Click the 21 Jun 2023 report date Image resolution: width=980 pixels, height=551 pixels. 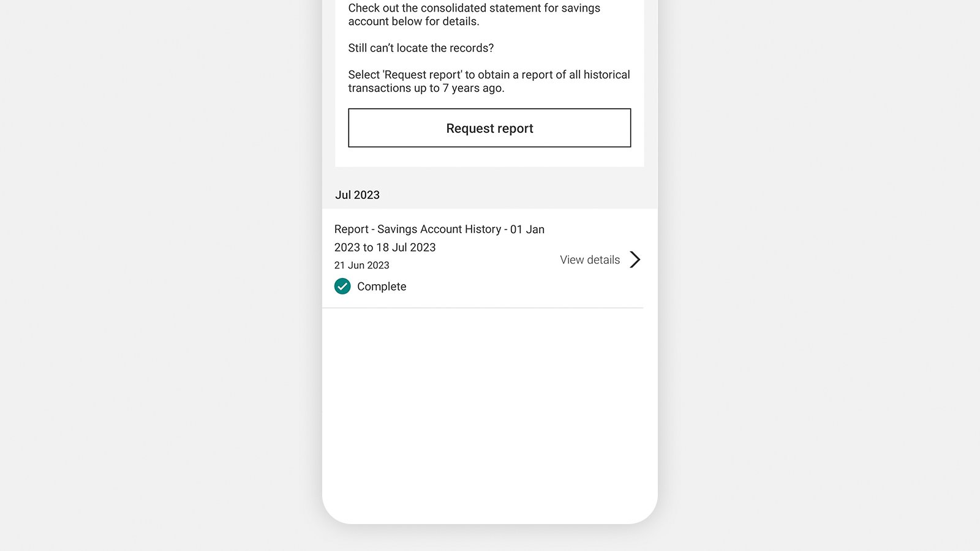(x=361, y=265)
